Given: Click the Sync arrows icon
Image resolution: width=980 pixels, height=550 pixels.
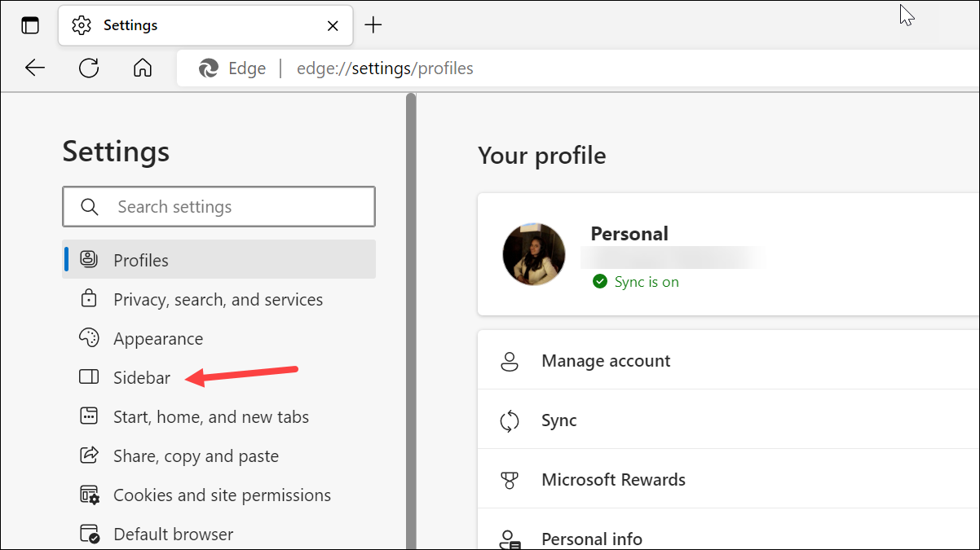Looking at the screenshot, I should (x=510, y=420).
